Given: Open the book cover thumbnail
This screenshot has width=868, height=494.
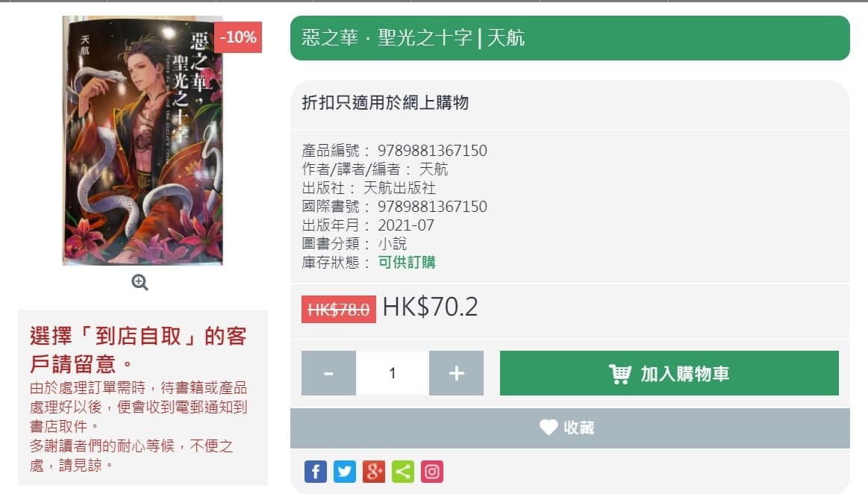Looking at the screenshot, I should [143, 140].
